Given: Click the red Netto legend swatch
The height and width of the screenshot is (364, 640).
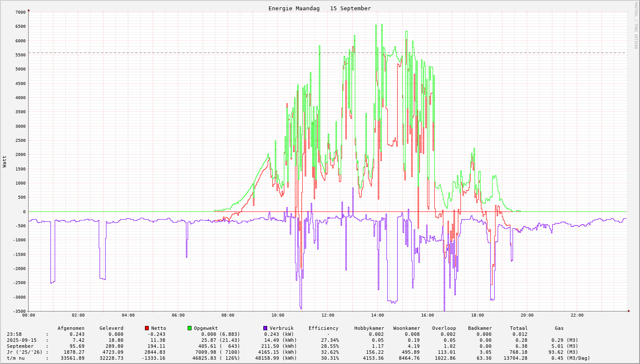Looking at the screenshot, I should tap(147, 328).
